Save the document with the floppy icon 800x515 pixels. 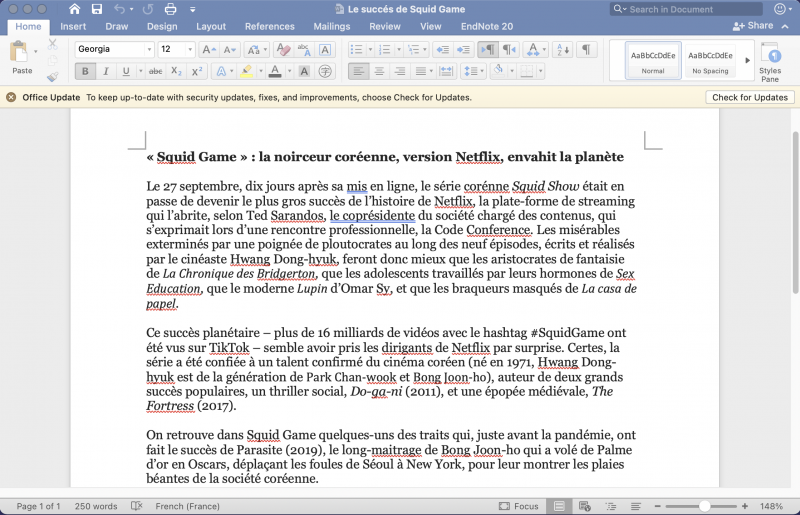click(x=96, y=9)
